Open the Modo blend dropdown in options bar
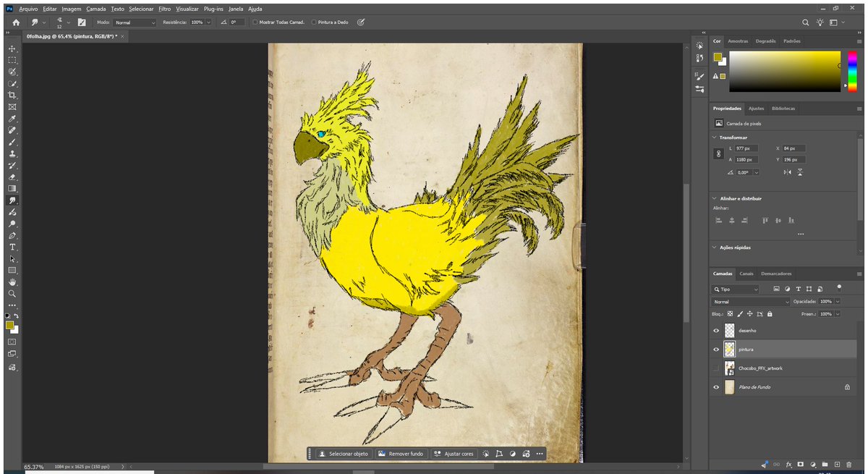The width and height of the screenshot is (868, 474). (135, 22)
